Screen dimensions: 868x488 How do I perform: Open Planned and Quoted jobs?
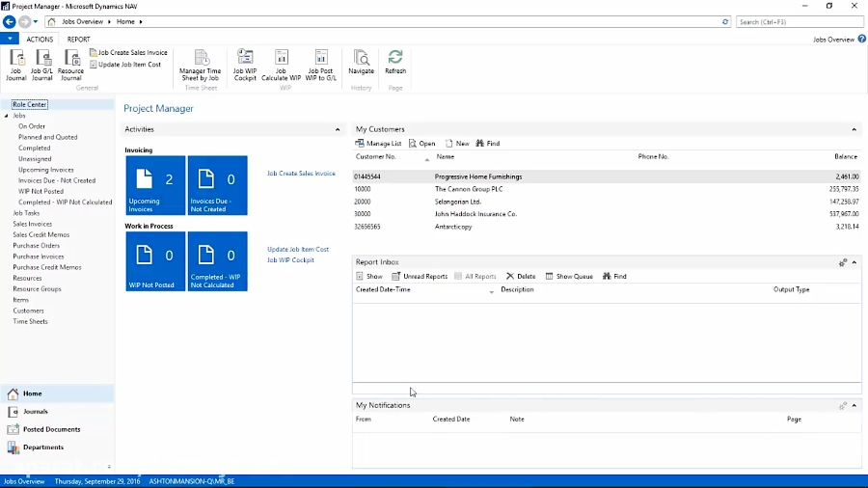pos(47,137)
